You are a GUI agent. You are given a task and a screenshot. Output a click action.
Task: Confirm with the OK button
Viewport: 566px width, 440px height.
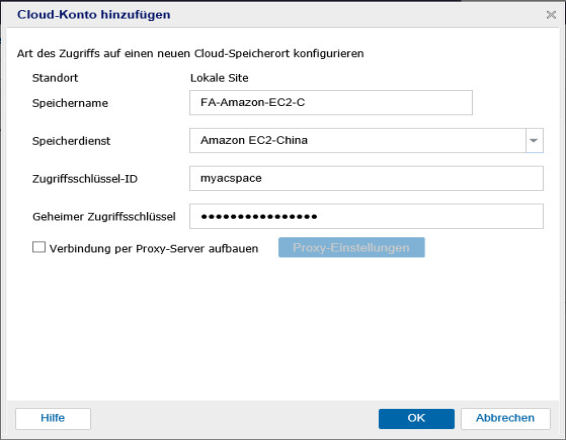tap(416, 418)
